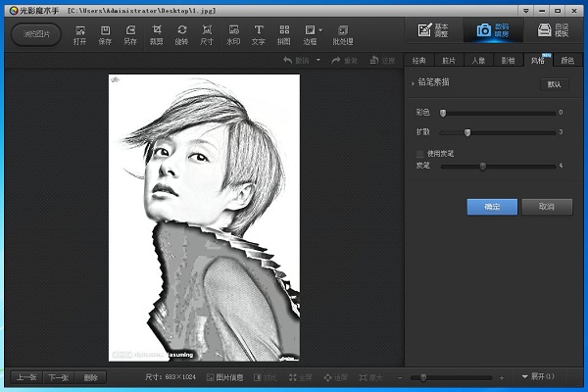Click the 取消 (Cancel) button
Screen dimensions: 588x392
tap(546, 207)
